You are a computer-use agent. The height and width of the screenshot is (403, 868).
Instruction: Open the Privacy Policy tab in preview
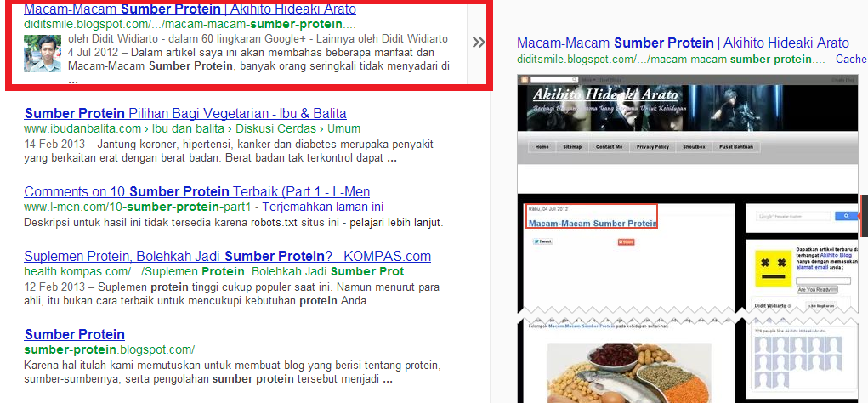tap(652, 147)
